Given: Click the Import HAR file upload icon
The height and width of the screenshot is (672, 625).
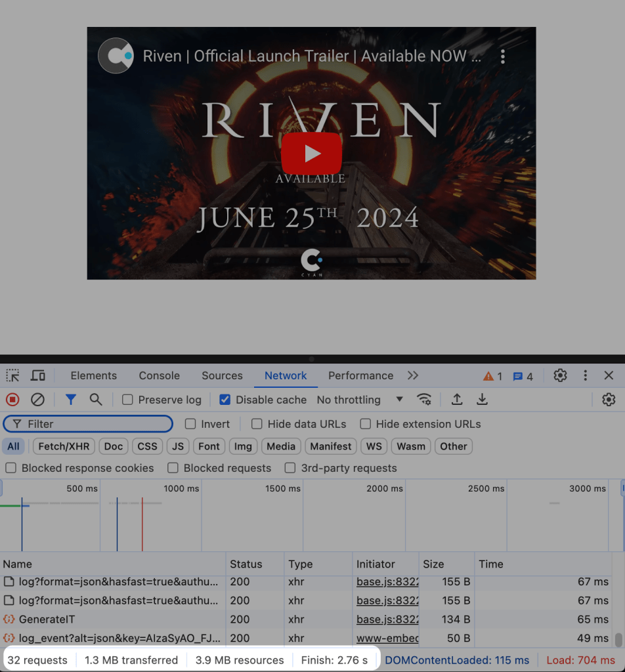Looking at the screenshot, I should coord(457,399).
